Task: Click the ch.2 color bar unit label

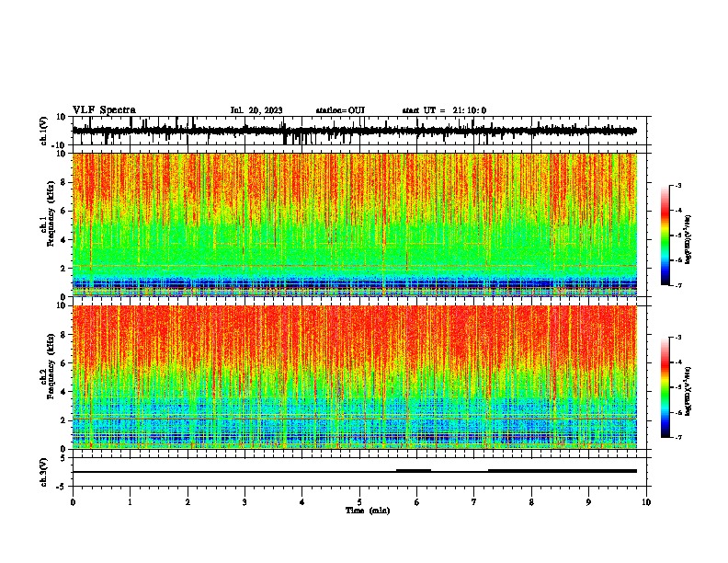Action: [688, 391]
